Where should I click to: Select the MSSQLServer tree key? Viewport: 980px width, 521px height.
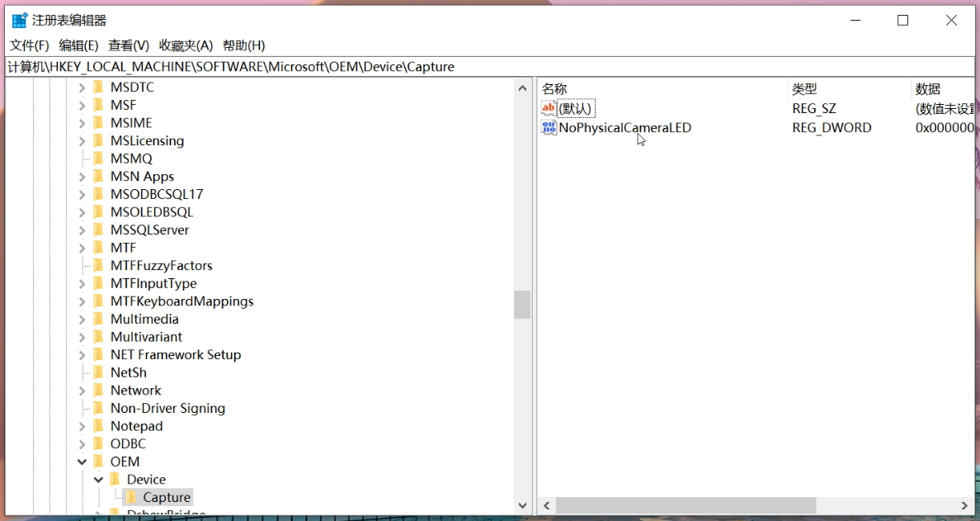[149, 230]
